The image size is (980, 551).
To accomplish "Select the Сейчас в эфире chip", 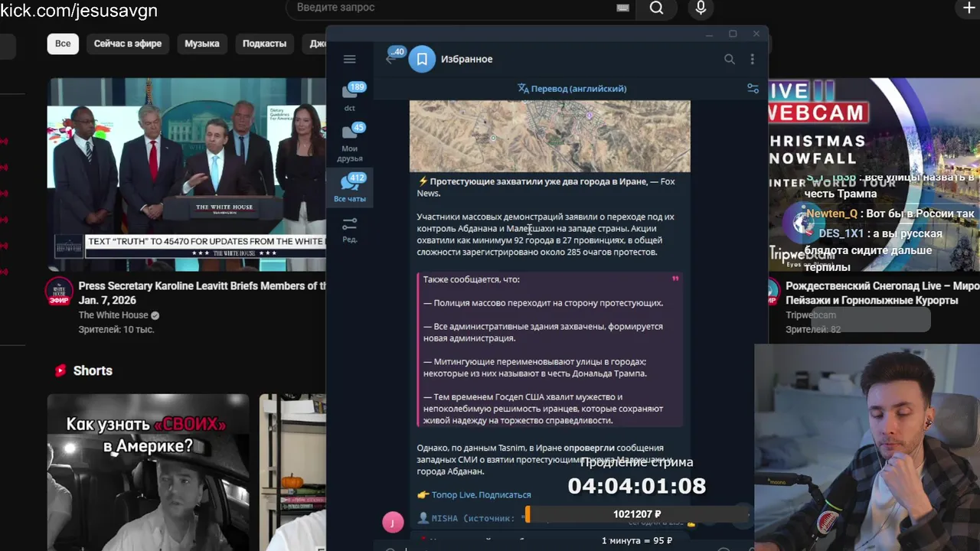I will (128, 44).
